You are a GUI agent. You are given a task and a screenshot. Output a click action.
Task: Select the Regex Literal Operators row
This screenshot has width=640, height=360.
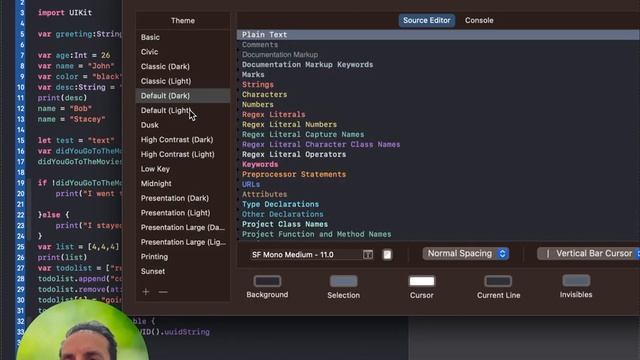(x=438, y=155)
